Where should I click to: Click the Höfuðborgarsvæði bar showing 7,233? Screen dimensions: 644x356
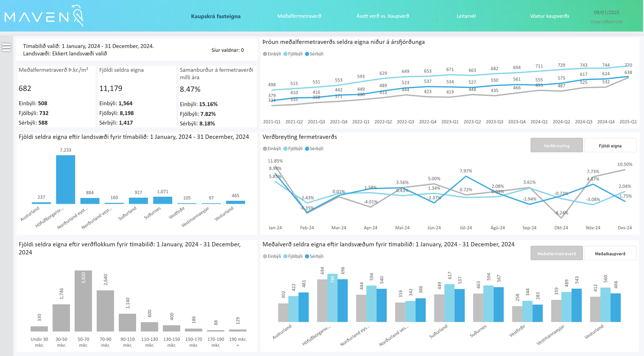(x=65, y=179)
